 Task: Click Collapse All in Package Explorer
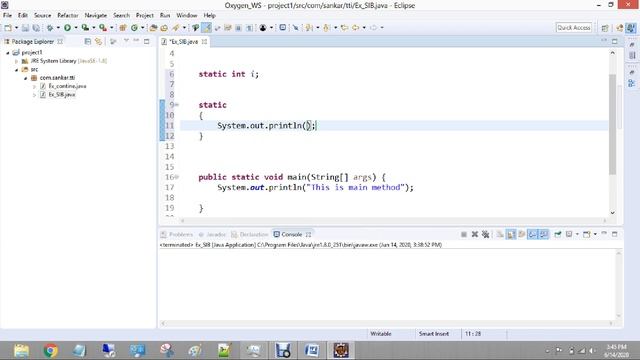[x=87, y=42]
